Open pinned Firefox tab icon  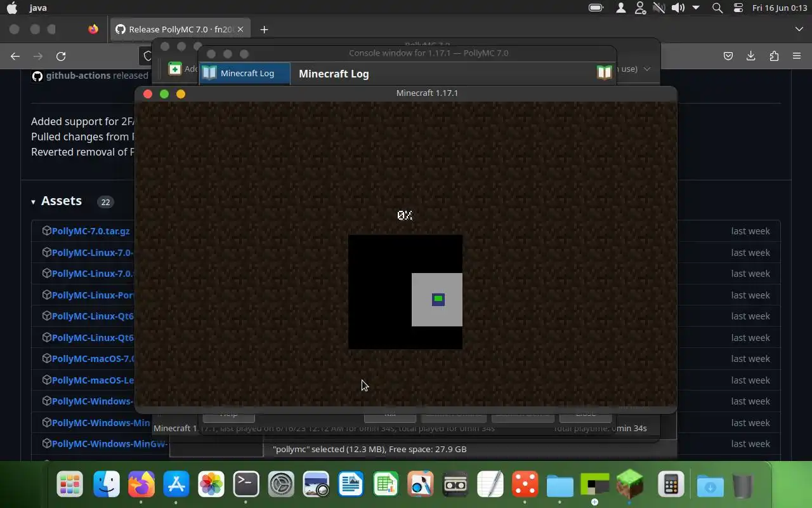click(x=93, y=29)
